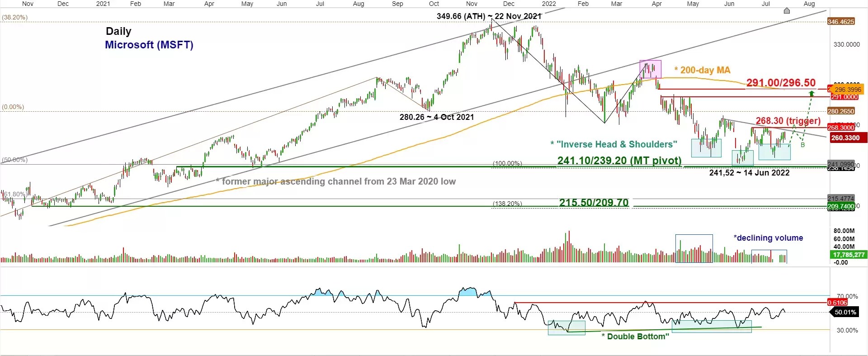The width and height of the screenshot is (868, 356).
Task: Click the small triangle marker near top axis
Action: [x=787, y=11]
